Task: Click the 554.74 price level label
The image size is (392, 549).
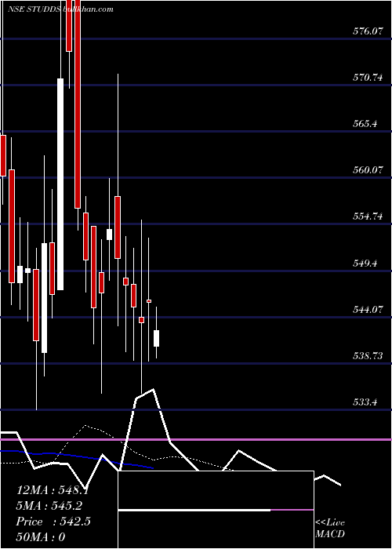Action: (x=367, y=216)
